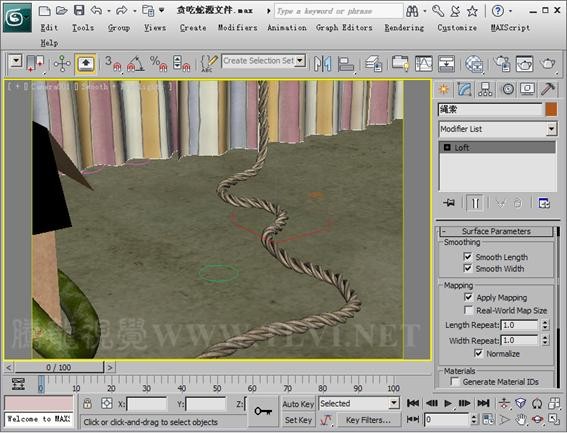Screen dimensions: 567x433
Task: Open Key Filters dialog
Action: coord(368,420)
